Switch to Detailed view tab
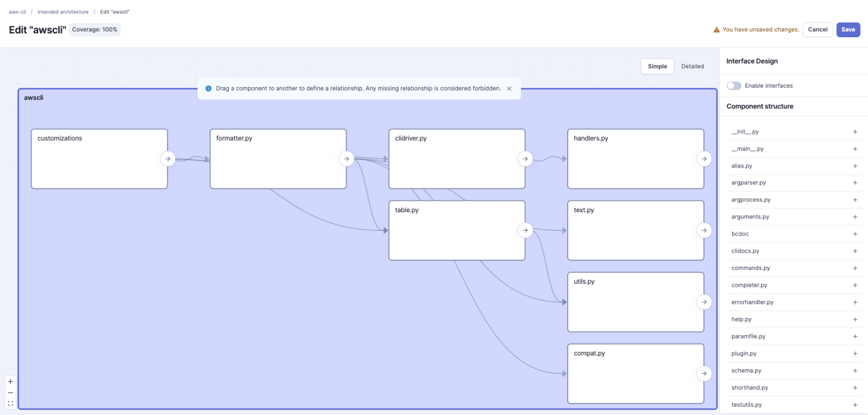The height and width of the screenshot is (415, 868). coord(692,66)
